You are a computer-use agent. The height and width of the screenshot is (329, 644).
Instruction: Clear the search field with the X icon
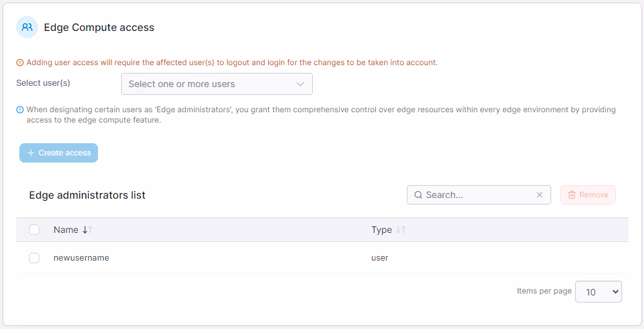pos(540,195)
